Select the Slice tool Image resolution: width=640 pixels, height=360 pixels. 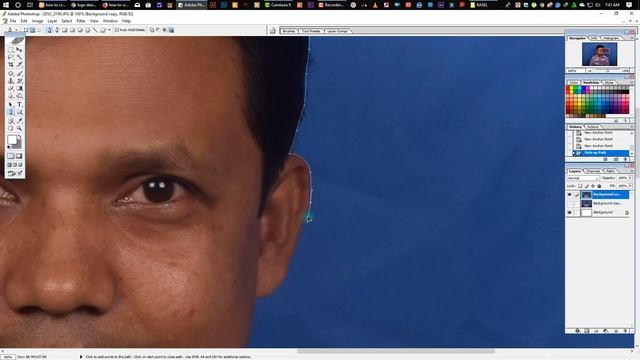(20, 64)
